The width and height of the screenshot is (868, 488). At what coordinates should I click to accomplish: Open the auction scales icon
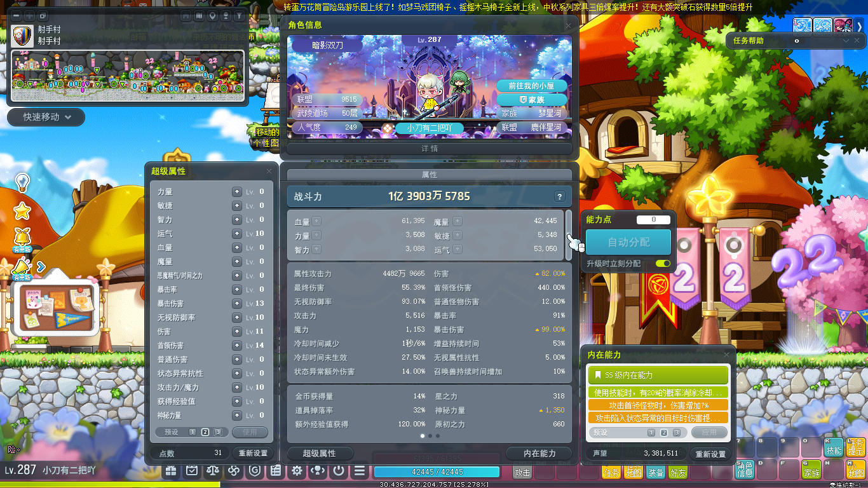pos(213,471)
